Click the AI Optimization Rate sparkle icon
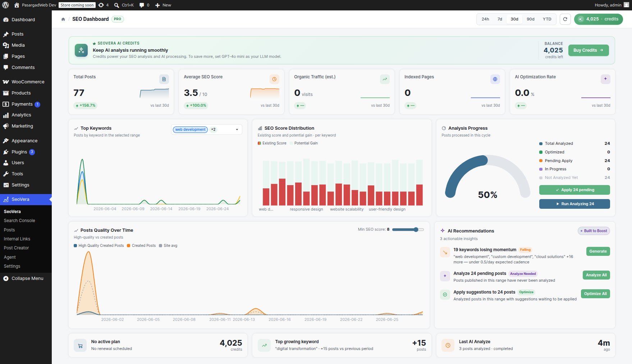Image resolution: width=632 pixels, height=364 pixels. [x=605, y=79]
